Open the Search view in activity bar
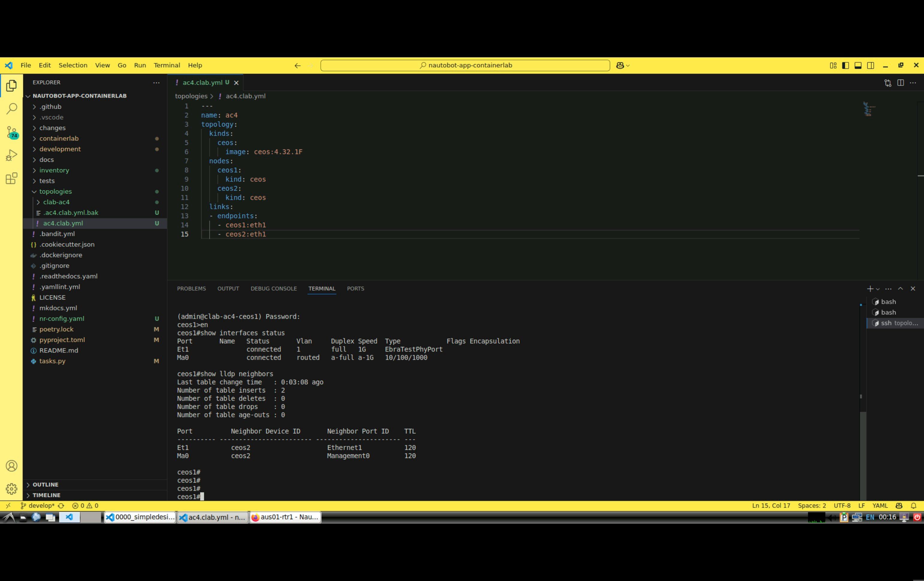The height and width of the screenshot is (581, 924). [x=11, y=109]
